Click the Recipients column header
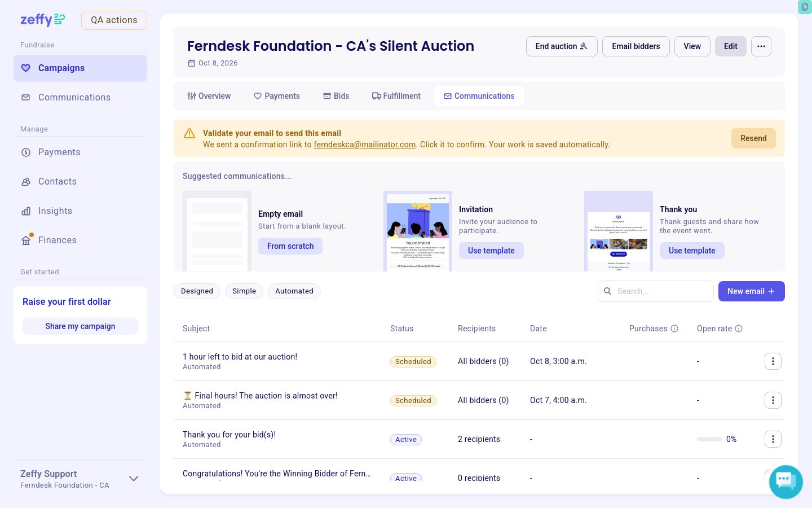This screenshot has height=508, width=812. (x=477, y=329)
